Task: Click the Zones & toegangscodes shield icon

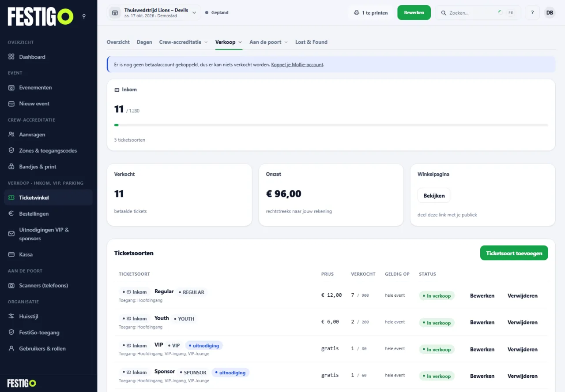Action: click(x=11, y=150)
